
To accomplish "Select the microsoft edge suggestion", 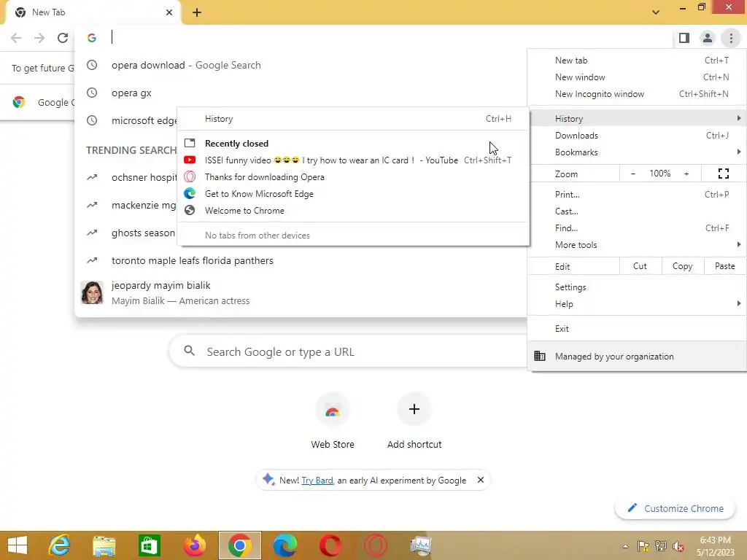I will [x=126, y=120].
